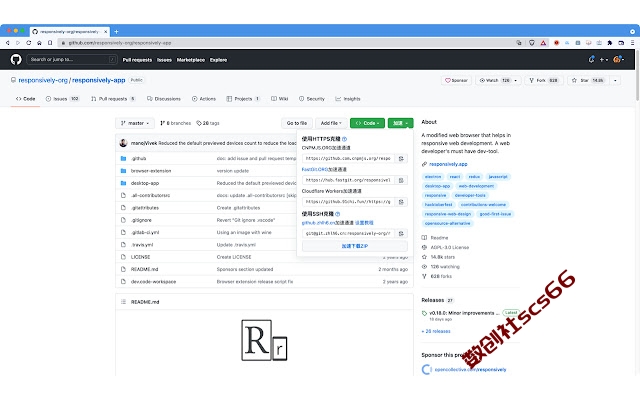The image size is (640, 400).
Task: Copy the FastGit.ORG clone URL
Action: [401, 180]
